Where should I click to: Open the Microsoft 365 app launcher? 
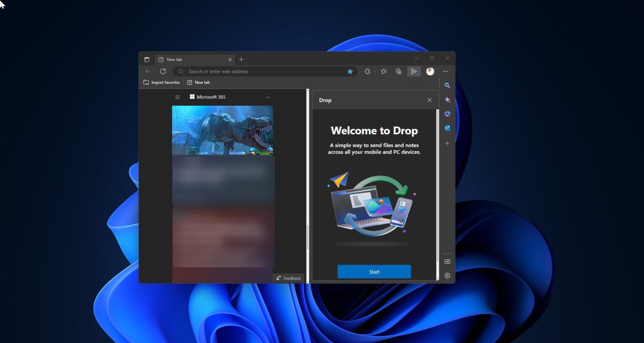192,97
